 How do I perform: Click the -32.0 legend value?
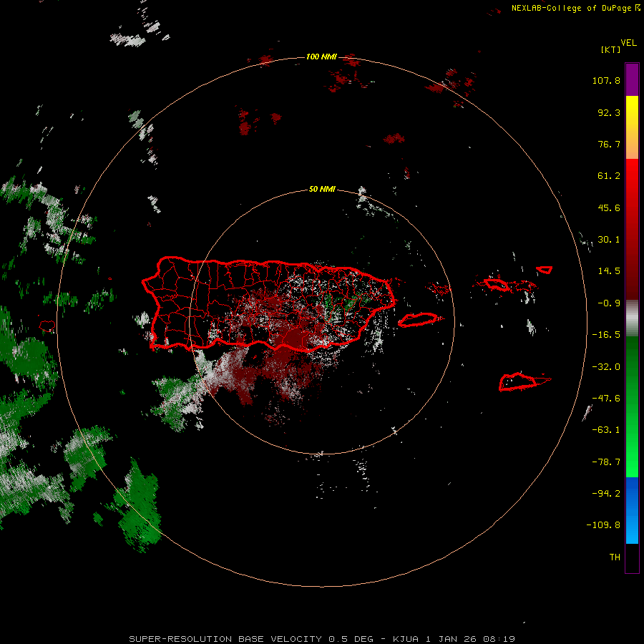point(606,367)
